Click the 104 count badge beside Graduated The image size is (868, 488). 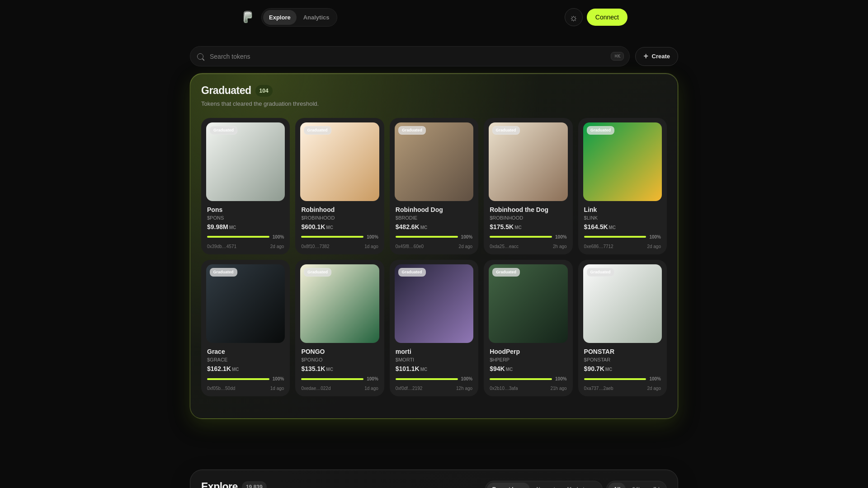(x=264, y=91)
